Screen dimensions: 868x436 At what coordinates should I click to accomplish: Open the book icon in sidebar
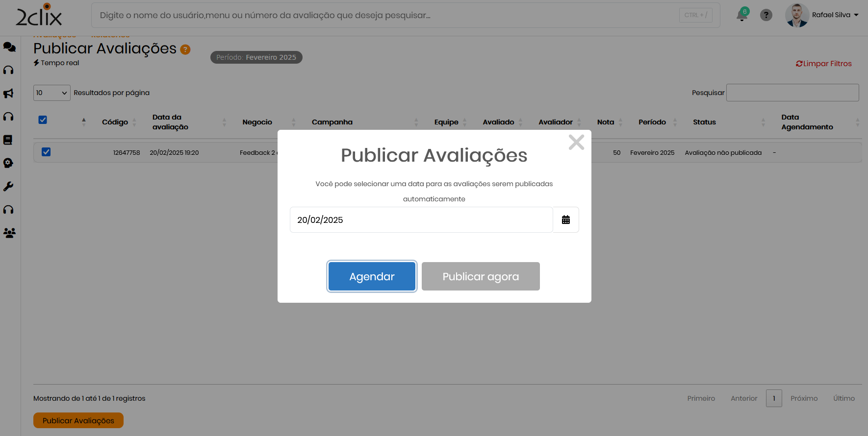tap(8, 140)
